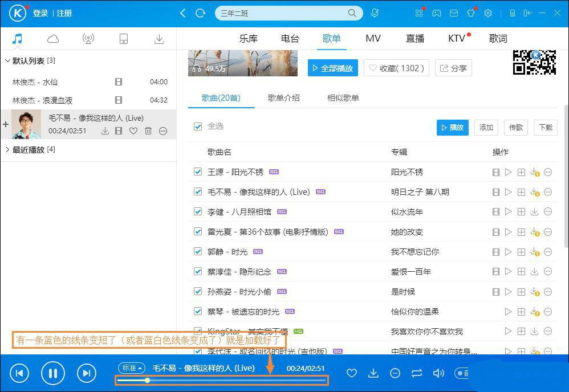
Task: Collapse the 默认列表 playlist section
Action: click(8, 60)
